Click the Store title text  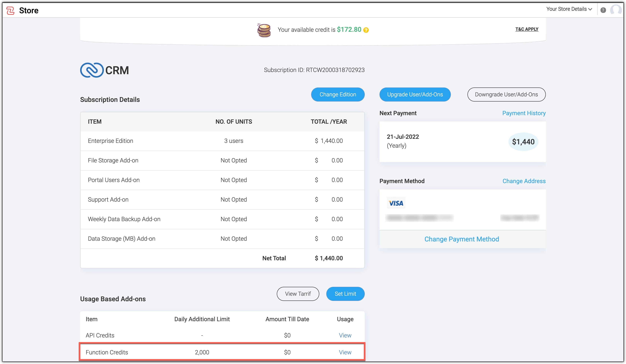tap(29, 10)
